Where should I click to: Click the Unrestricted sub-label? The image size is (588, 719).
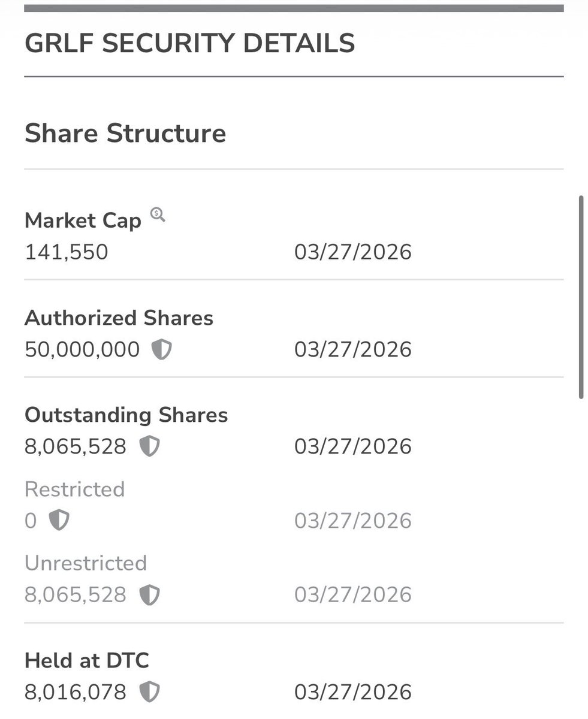click(x=85, y=563)
